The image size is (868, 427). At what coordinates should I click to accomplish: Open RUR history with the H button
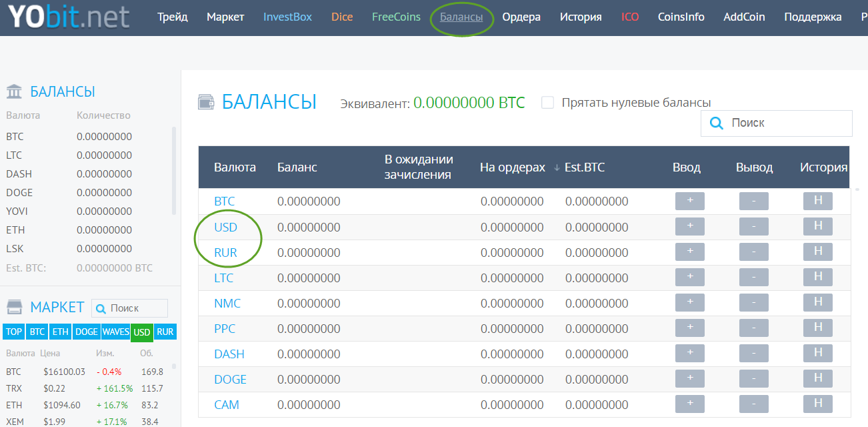pos(818,252)
